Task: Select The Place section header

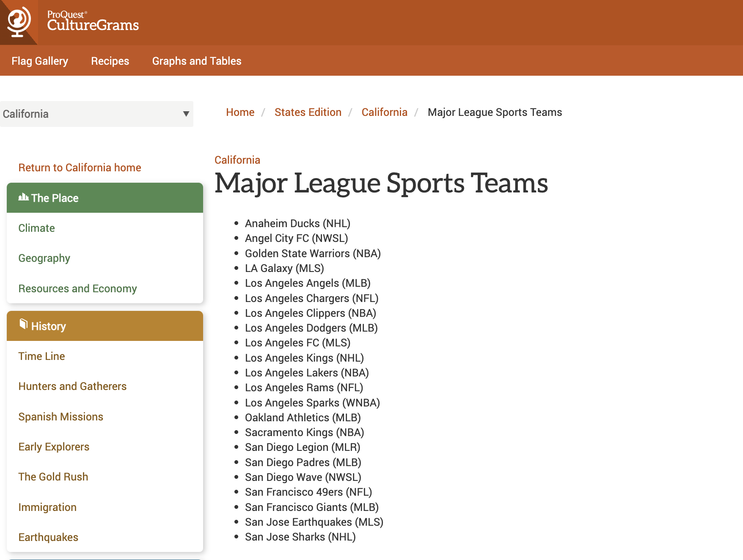Action: pos(105,198)
